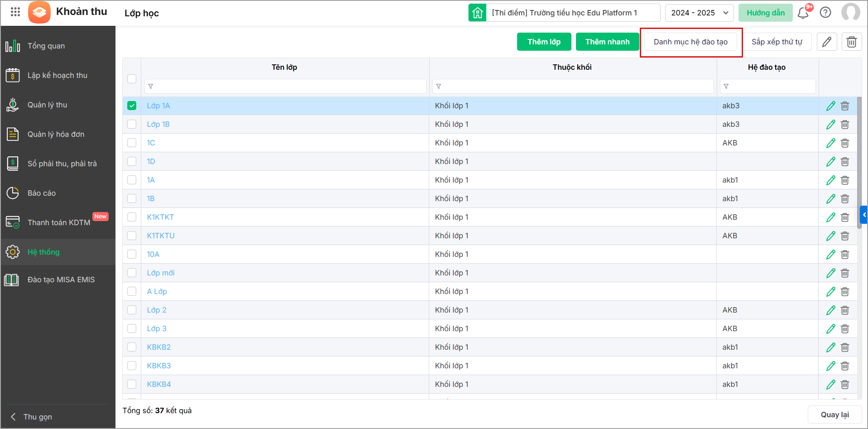Open the K1KTKT class link
Viewport: 868px width, 429px height.
[x=160, y=217]
